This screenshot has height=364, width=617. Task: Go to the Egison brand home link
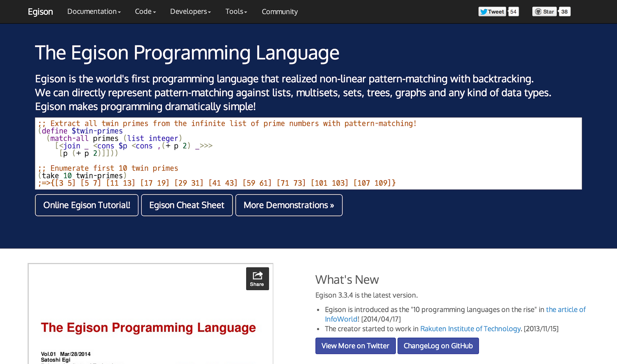40,12
